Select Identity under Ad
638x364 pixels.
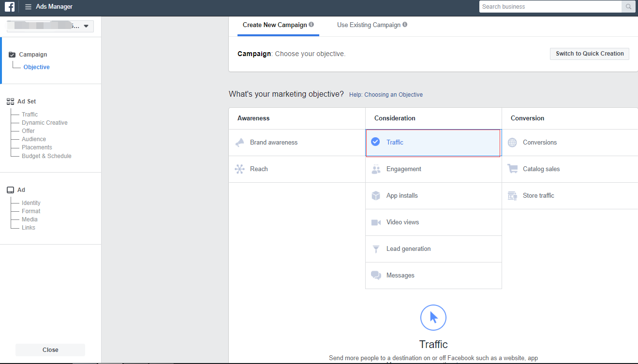pyautogui.click(x=31, y=203)
